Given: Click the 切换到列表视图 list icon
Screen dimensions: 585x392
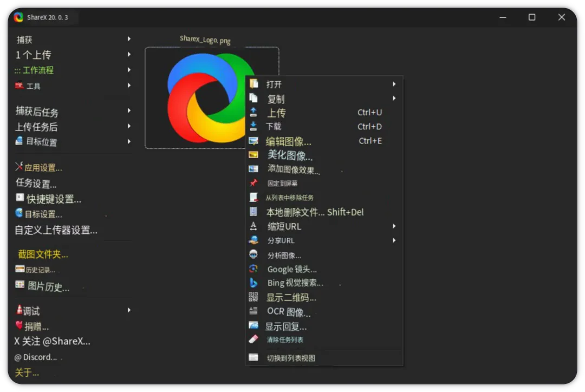Looking at the screenshot, I should 253,357.
